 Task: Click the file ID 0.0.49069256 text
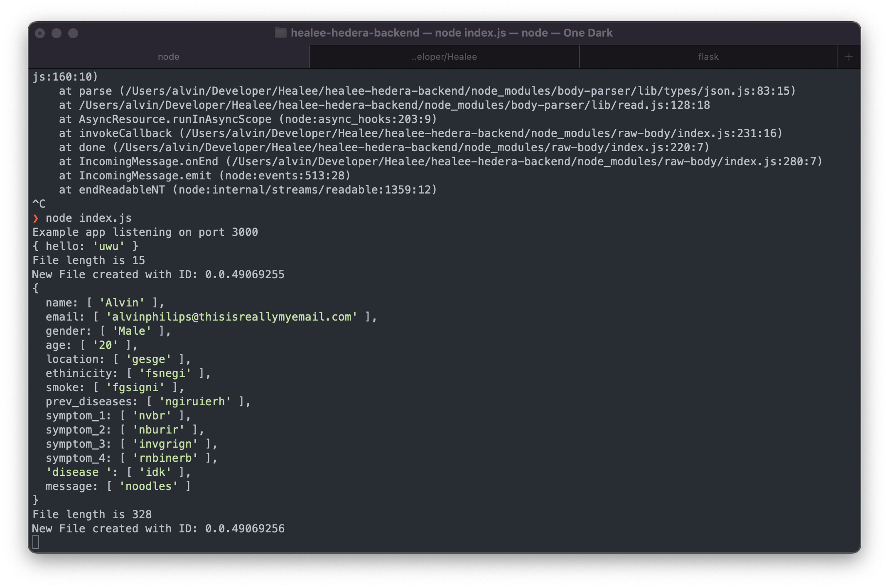pyautogui.click(x=245, y=529)
